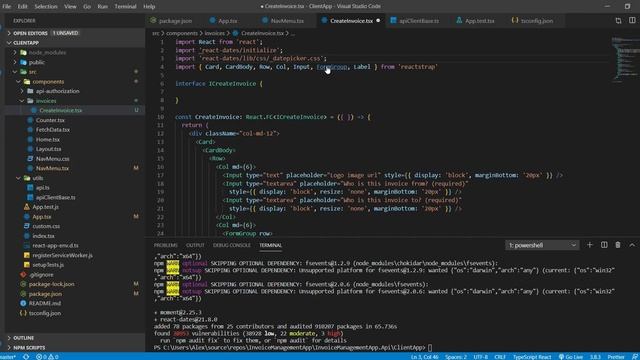Maximize terminal panel with chevron up
The width and height of the screenshot is (640, 360).
click(632, 245)
